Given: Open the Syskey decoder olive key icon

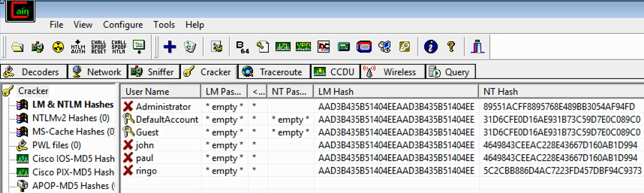Looking at the screenshot, I should (x=405, y=47).
